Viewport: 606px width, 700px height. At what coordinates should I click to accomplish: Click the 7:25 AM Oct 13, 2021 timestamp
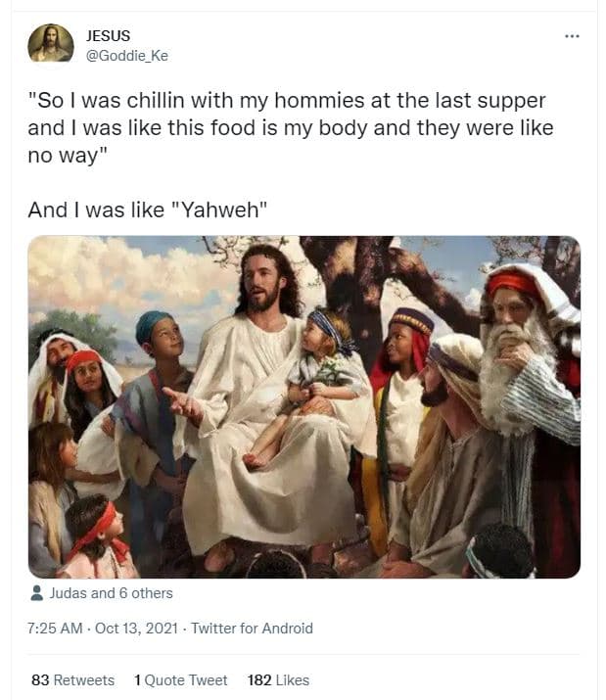[x=103, y=629]
